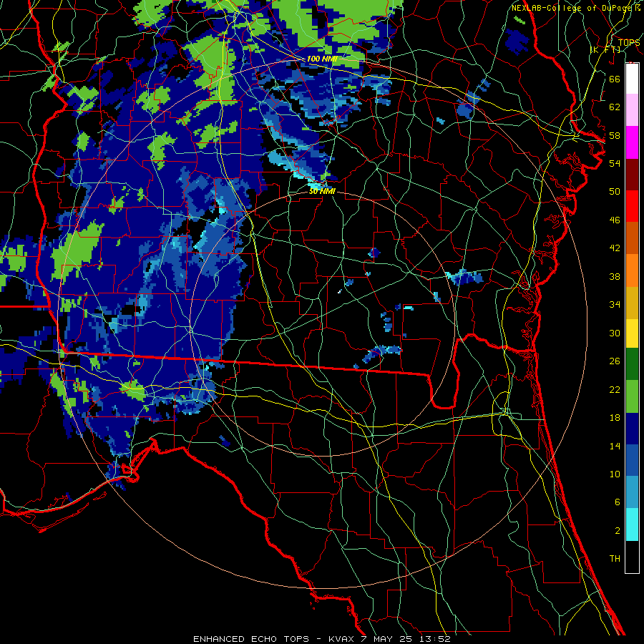Click the dark green 22-26 kft legend swatch

(x=632, y=364)
